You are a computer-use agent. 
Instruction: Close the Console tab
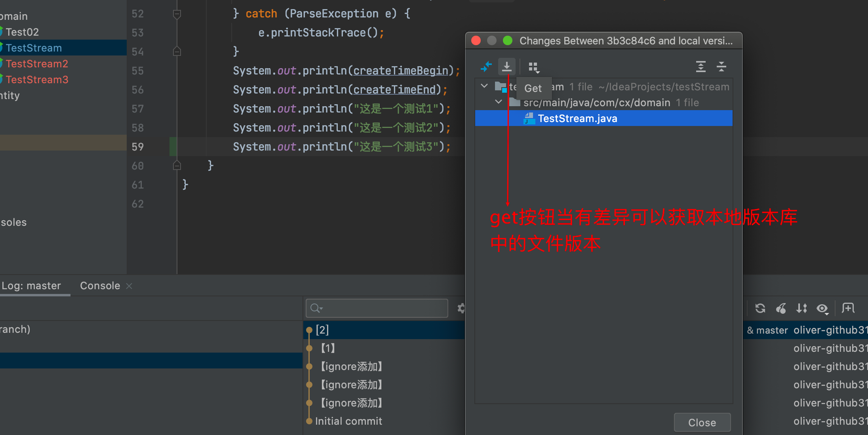(x=129, y=286)
